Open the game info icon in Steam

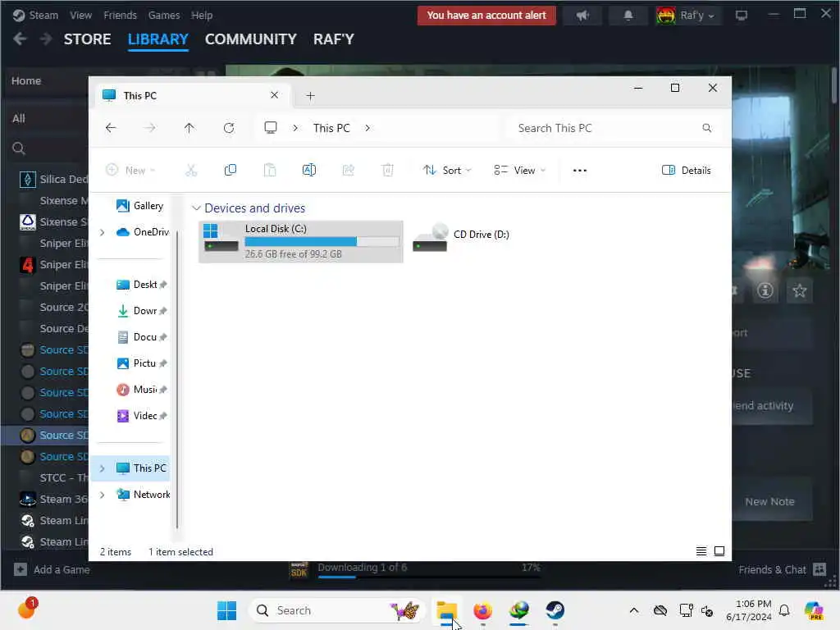[765, 290]
